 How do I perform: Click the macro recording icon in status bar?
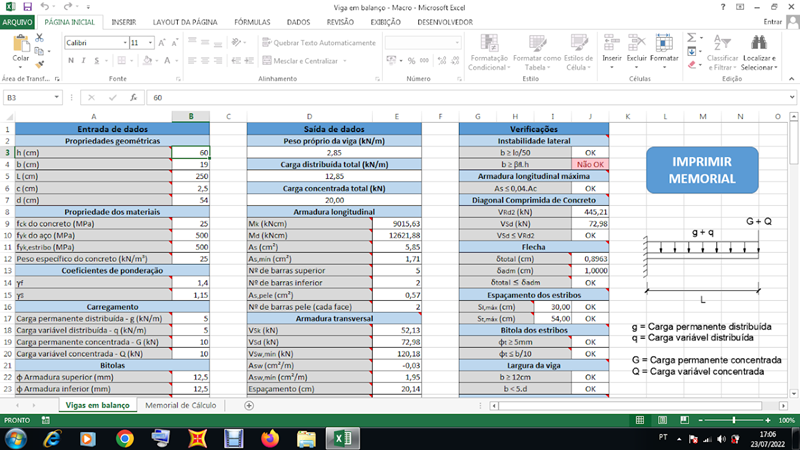click(x=45, y=420)
